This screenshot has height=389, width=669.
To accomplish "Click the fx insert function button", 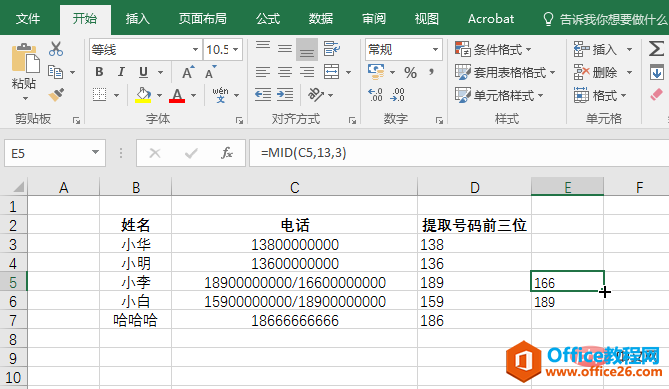I will pyautogui.click(x=227, y=153).
